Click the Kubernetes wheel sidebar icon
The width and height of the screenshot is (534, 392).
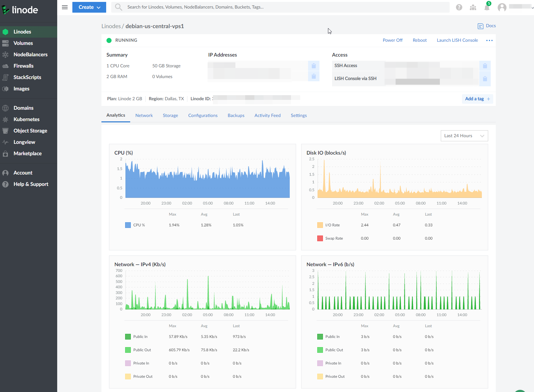point(5,119)
